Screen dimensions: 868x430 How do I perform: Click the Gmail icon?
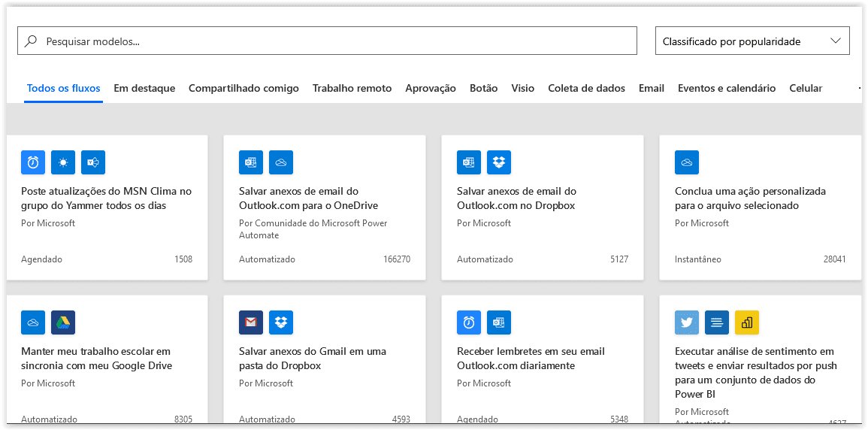[251, 322]
